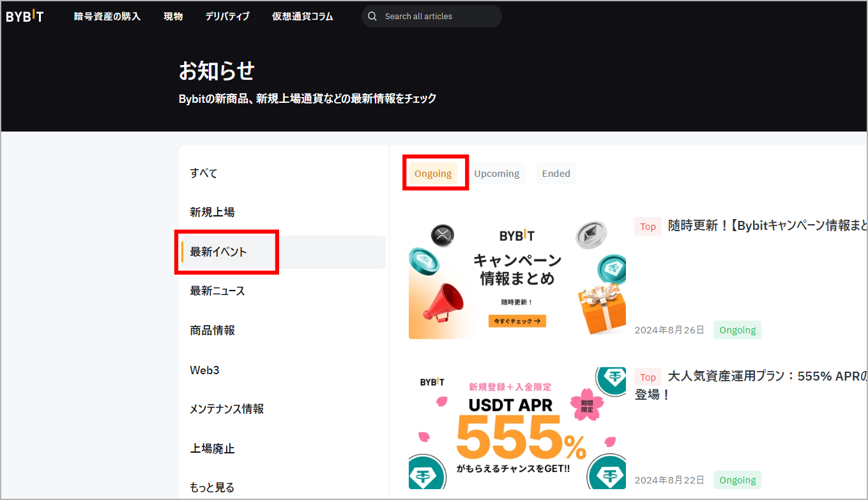Image resolution: width=868 pixels, height=500 pixels.
Task: Open キャンペーン情報まとめ banner thumbnail
Action: 517,278
